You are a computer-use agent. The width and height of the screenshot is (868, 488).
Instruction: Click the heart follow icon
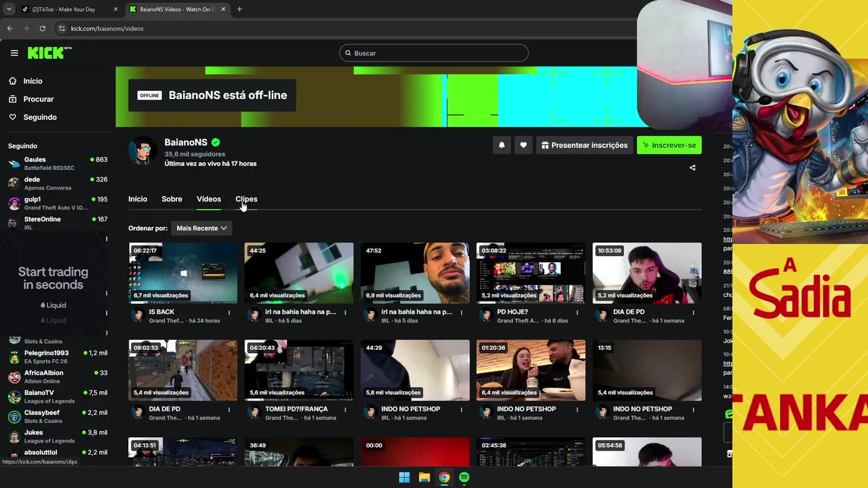[x=523, y=145]
